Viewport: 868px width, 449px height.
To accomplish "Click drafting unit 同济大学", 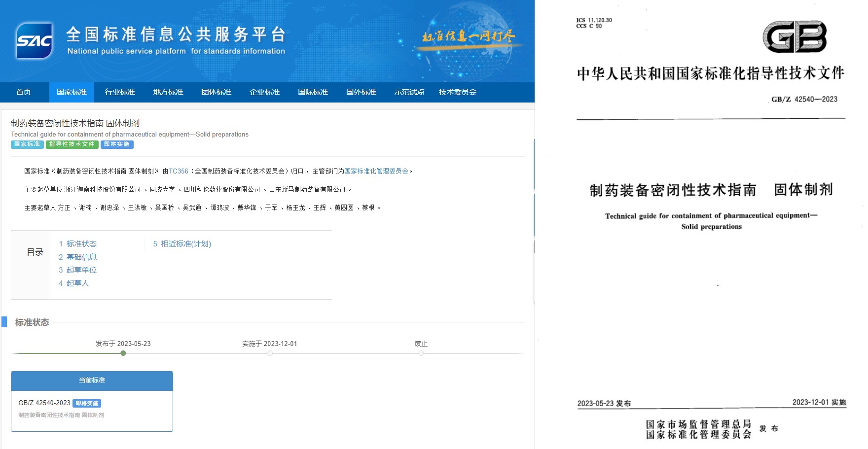I will pyautogui.click(x=162, y=189).
